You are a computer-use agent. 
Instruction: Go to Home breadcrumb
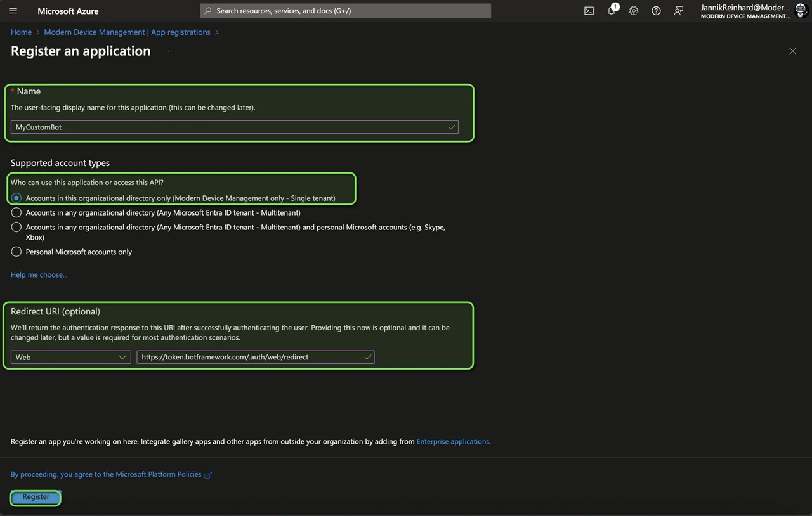(x=21, y=32)
